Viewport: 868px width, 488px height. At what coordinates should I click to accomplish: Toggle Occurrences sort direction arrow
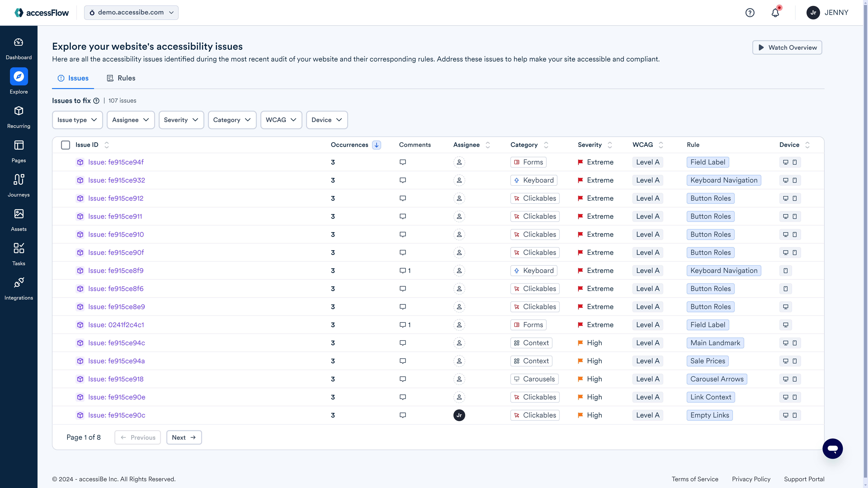point(376,145)
